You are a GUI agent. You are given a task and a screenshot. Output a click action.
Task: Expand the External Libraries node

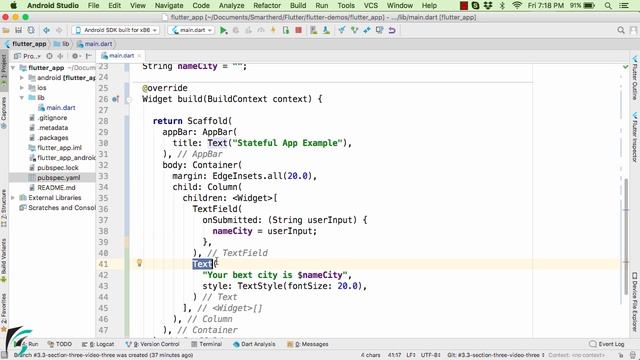13,198
